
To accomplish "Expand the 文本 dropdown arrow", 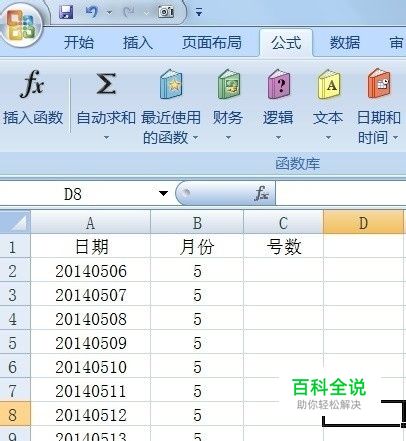I will (x=328, y=137).
